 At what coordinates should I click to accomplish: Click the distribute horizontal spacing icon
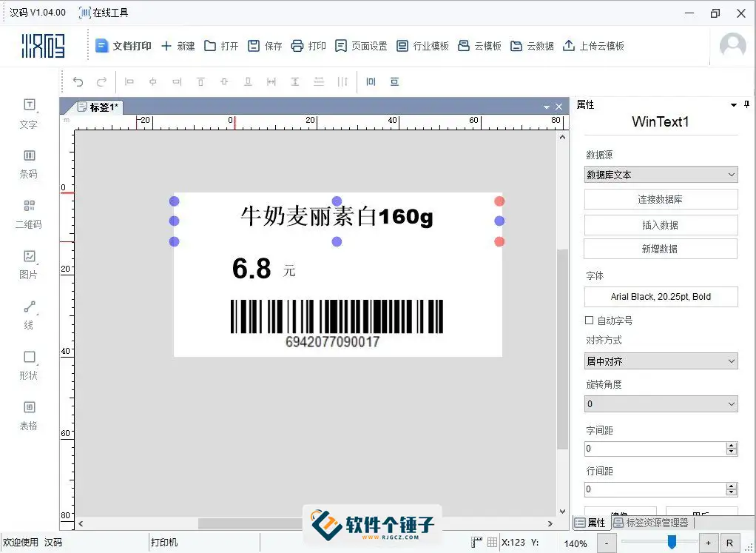342,81
